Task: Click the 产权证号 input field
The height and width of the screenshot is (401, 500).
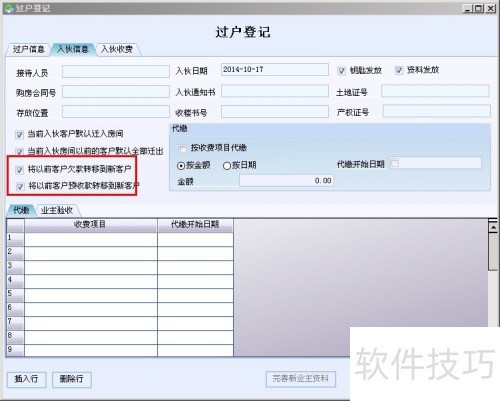Action: click(x=437, y=111)
